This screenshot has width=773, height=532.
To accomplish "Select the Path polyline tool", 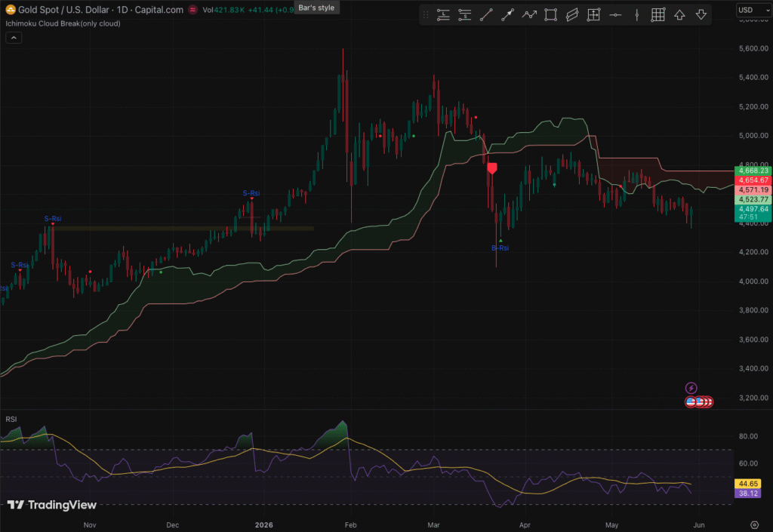I will pyautogui.click(x=529, y=15).
